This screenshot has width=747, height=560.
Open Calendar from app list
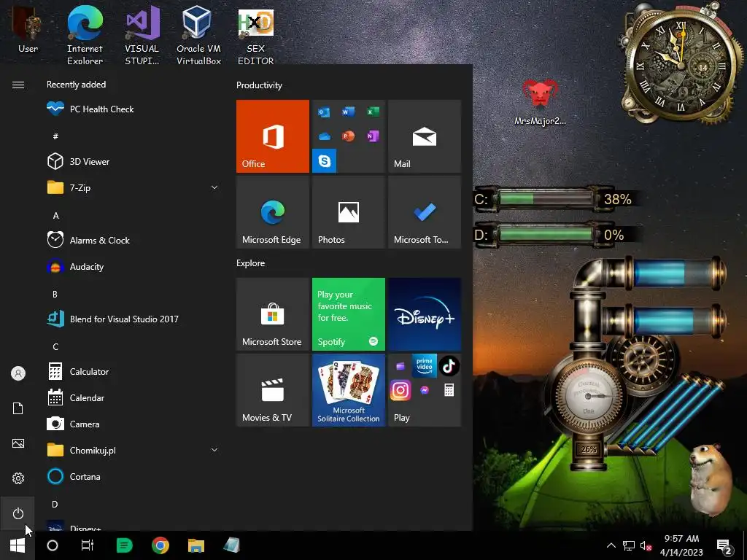click(x=133, y=397)
